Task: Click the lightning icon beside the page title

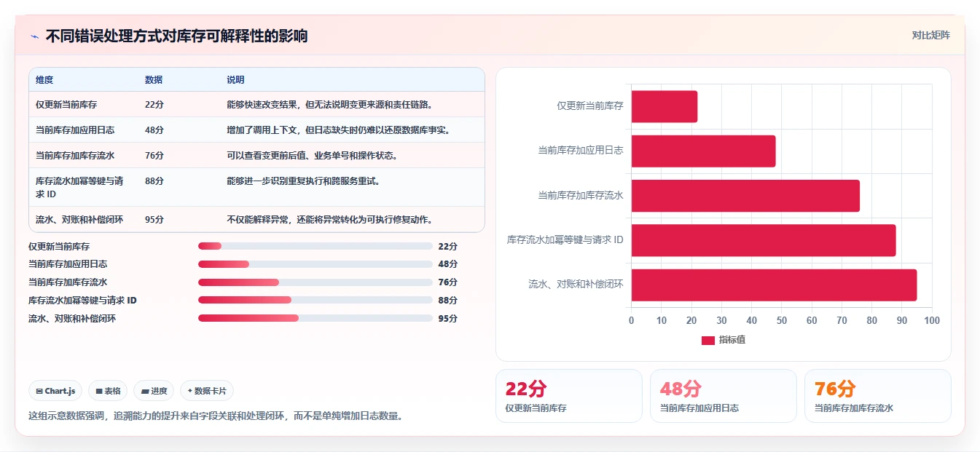Action: pyautogui.click(x=34, y=36)
